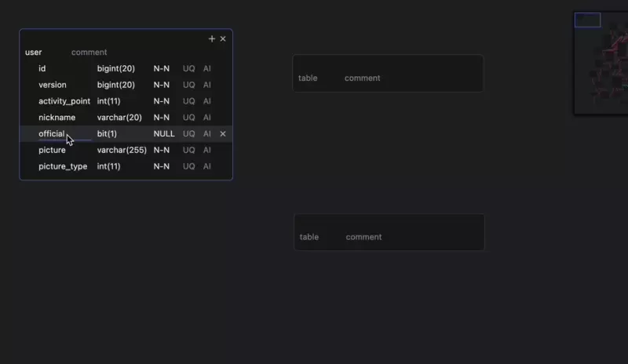Edit the upper empty table's comment field
628x364 pixels.
[x=363, y=78]
